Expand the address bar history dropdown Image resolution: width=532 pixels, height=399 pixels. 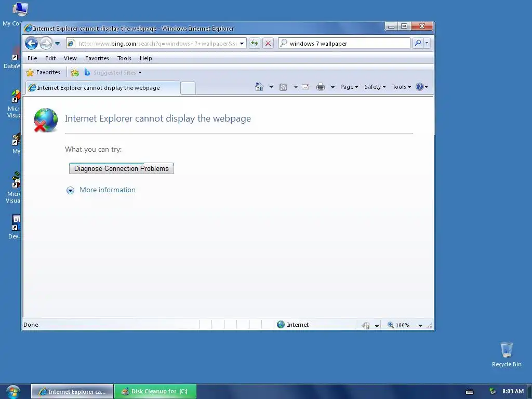coord(242,44)
